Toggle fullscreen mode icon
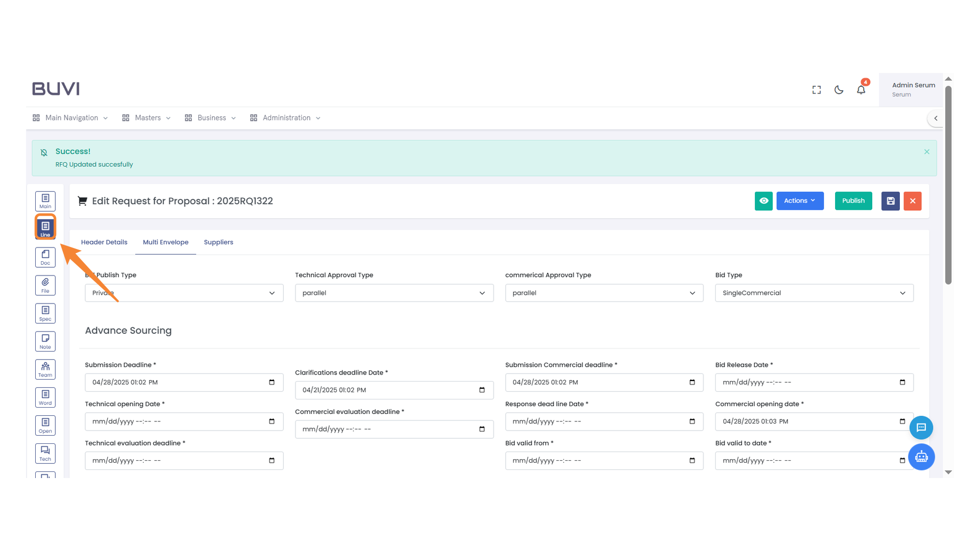The width and height of the screenshot is (980, 551). click(x=817, y=90)
